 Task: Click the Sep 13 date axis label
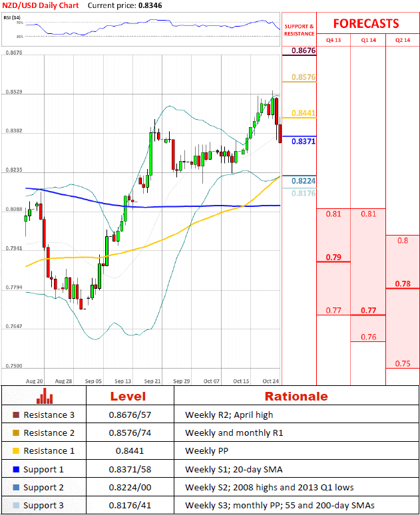(123, 381)
